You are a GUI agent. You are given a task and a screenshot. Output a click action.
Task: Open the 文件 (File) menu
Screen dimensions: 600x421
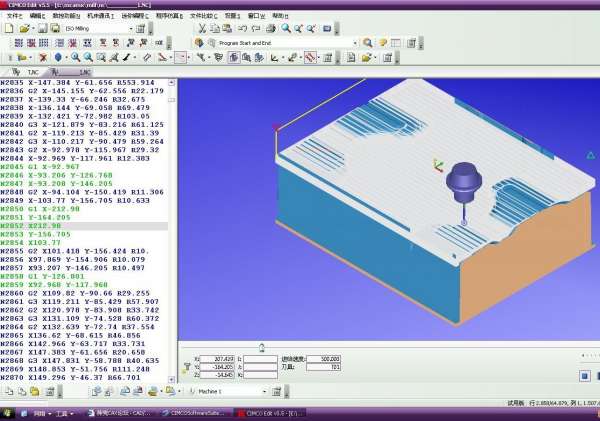(x=15, y=16)
